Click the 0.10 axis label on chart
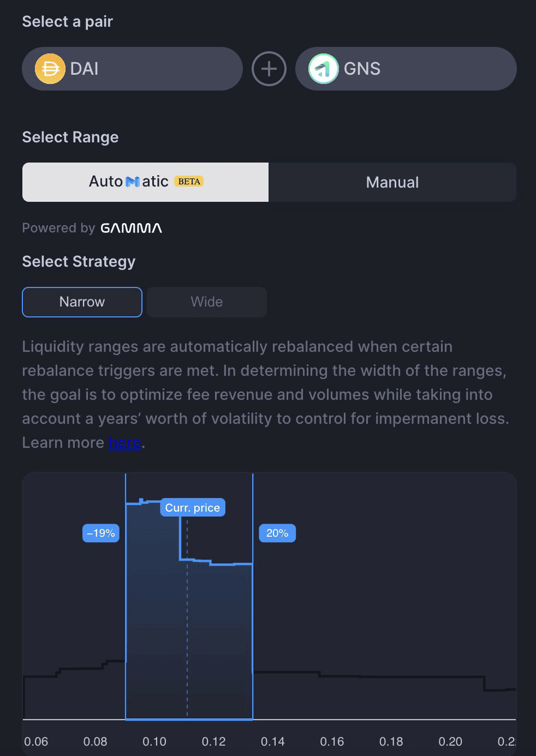The height and width of the screenshot is (756, 536). 154,742
